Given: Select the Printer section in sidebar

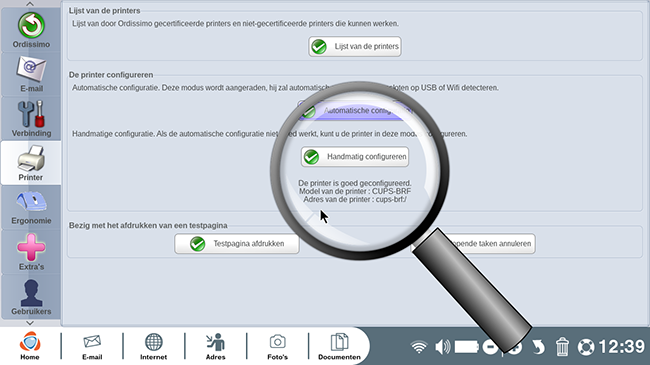Looking at the screenshot, I should [31, 163].
